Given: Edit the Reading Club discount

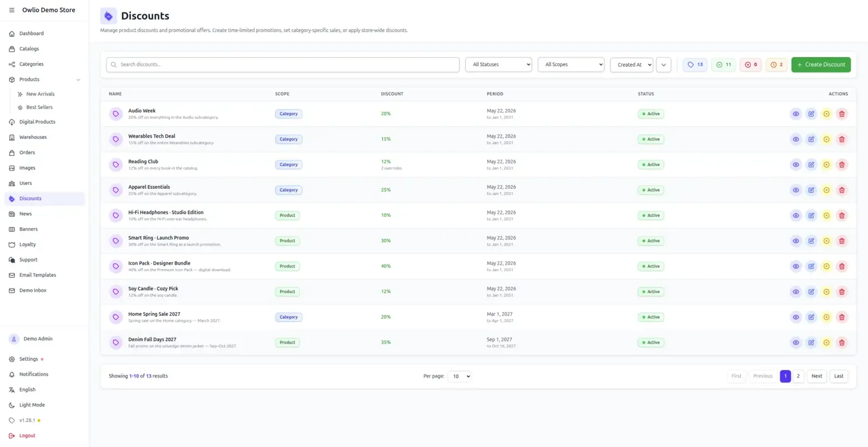Looking at the screenshot, I should (811, 165).
